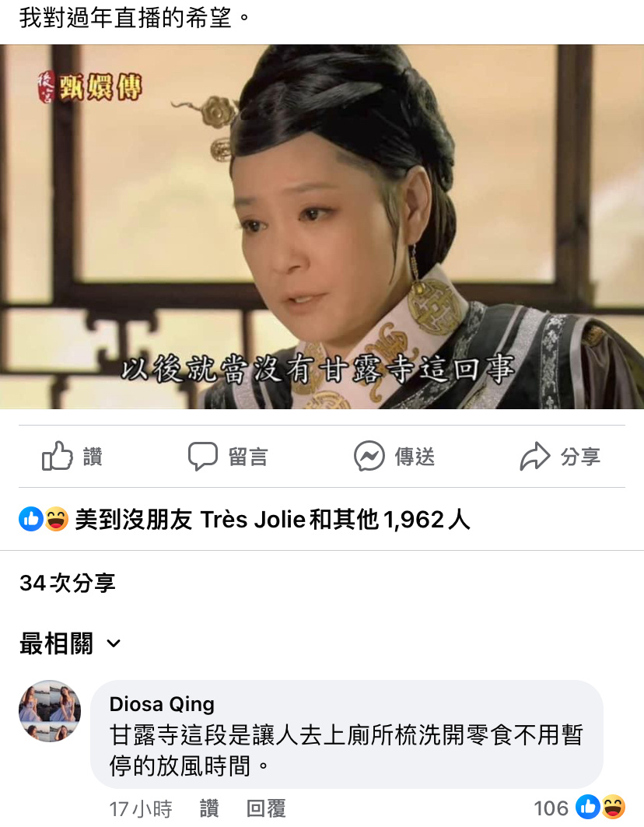Like Diosa Qing's comment using 讚
This screenshot has height=827, width=644.
click(209, 808)
